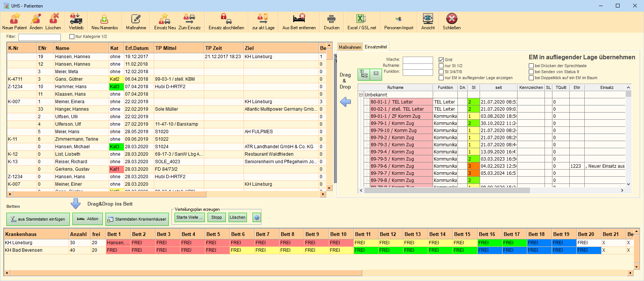The width and height of the screenshot is (644, 281).
Task: Collapse the Unbekannt tree node
Action: tap(361, 95)
